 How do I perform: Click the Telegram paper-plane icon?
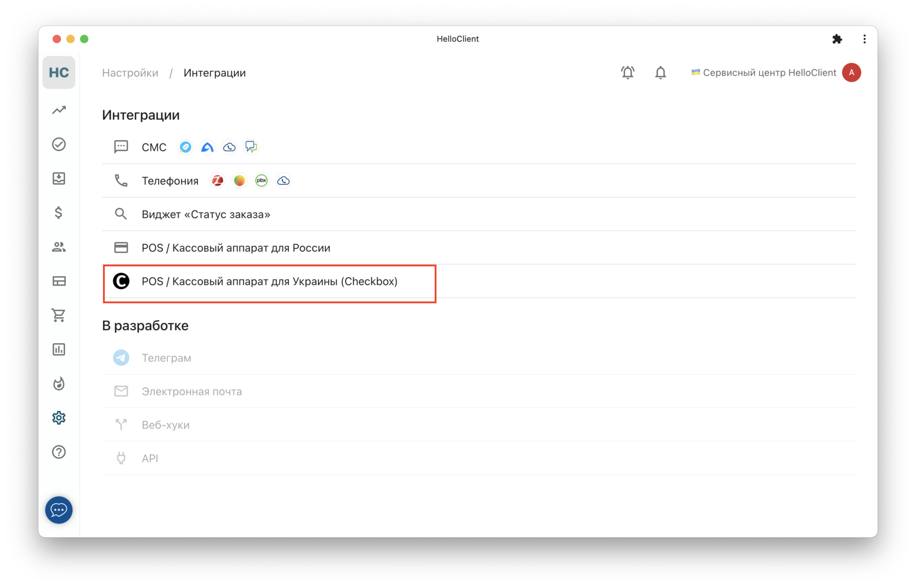121,358
